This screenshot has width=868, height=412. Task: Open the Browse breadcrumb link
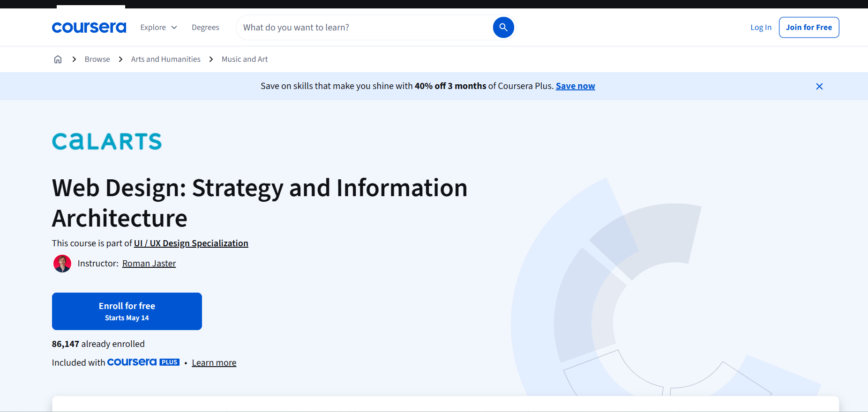(97, 59)
